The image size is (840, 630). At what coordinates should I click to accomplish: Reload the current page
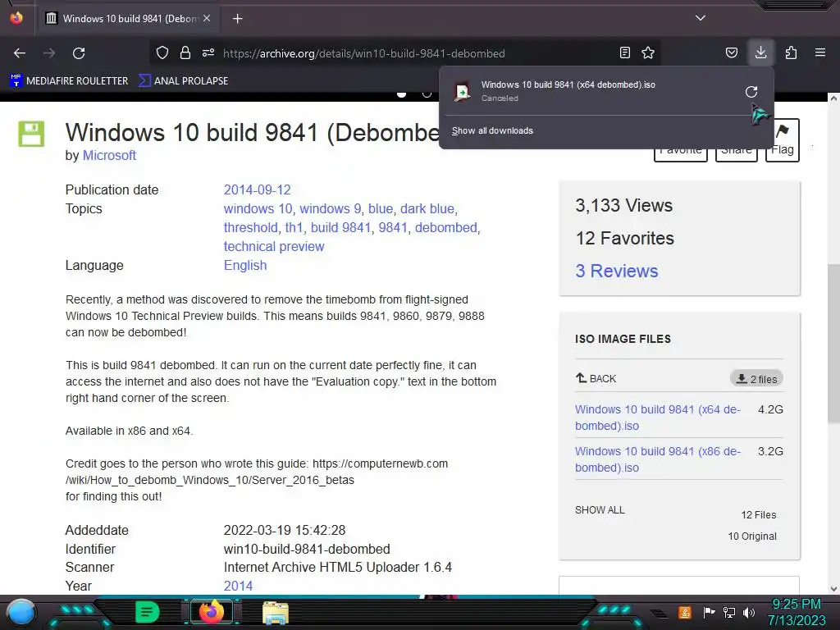pyautogui.click(x=79, y=53)
